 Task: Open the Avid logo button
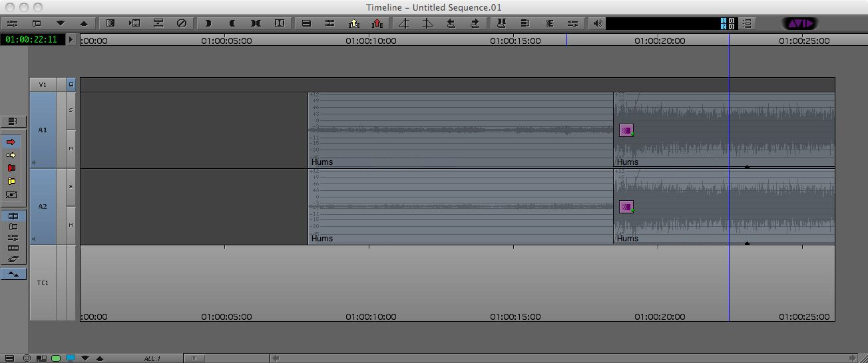pos(800,23)
